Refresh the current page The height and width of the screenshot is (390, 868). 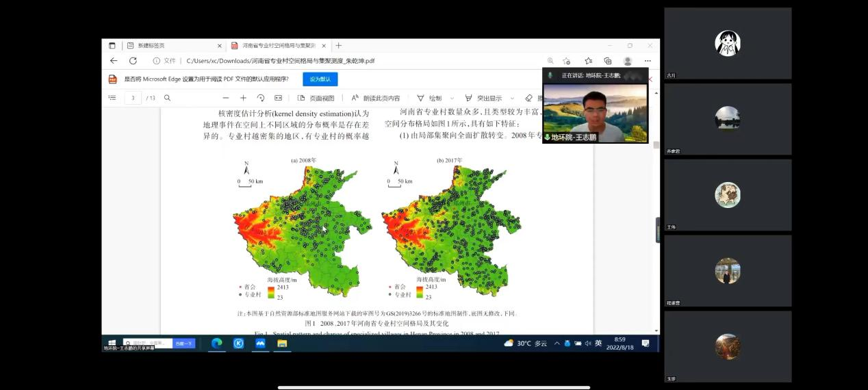tap(133, 61)
